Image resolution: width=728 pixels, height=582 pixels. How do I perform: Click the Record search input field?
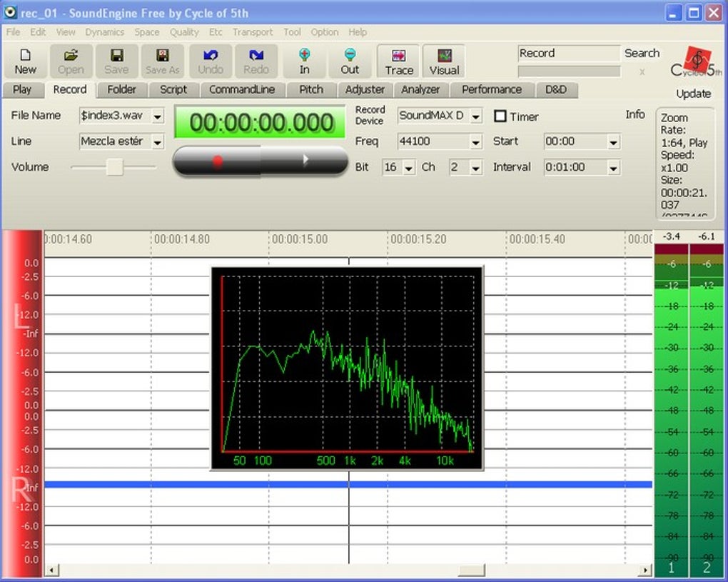567,53
